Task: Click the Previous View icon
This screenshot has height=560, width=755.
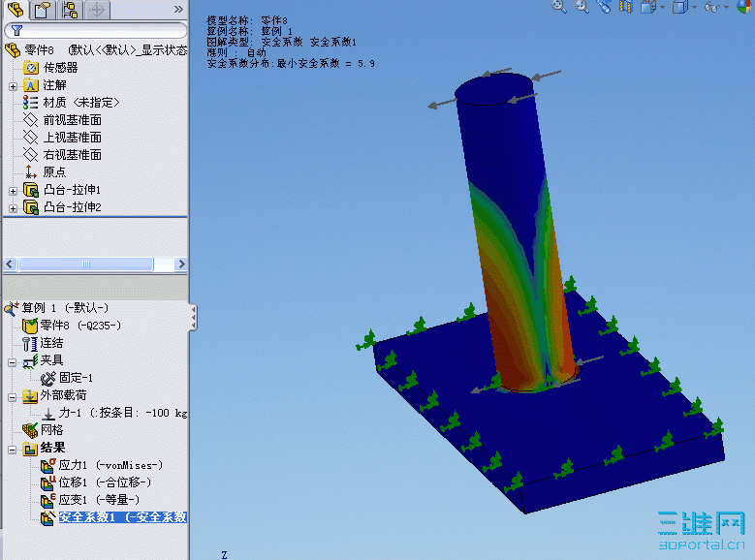Action: (604, 6)
